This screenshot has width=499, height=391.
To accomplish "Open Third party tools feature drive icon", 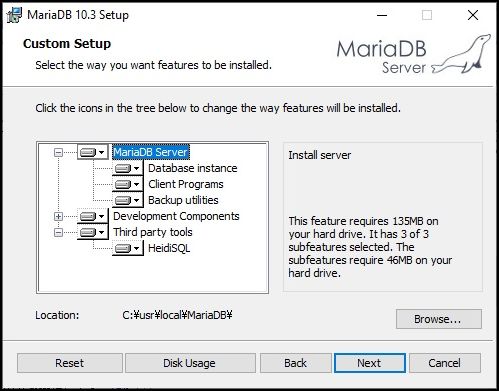I will click(x=93, y=232).
